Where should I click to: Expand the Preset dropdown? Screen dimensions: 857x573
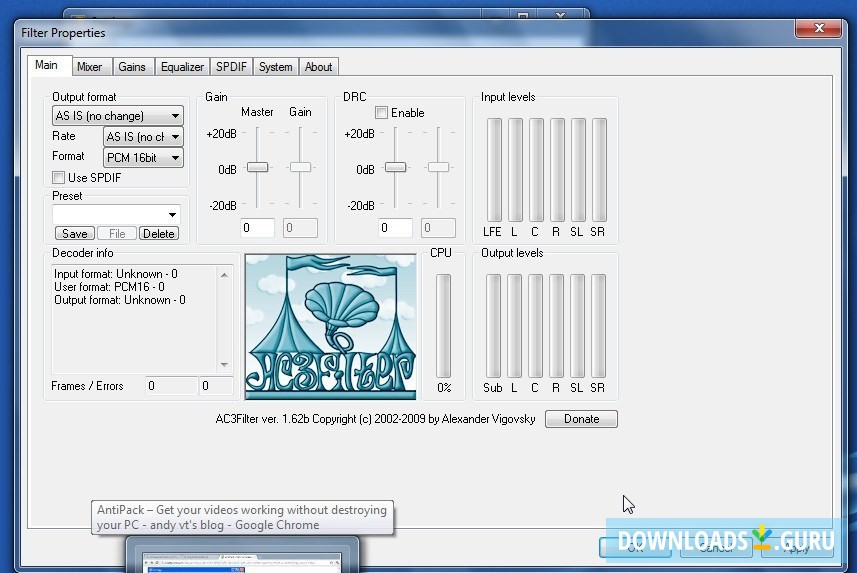116,214
